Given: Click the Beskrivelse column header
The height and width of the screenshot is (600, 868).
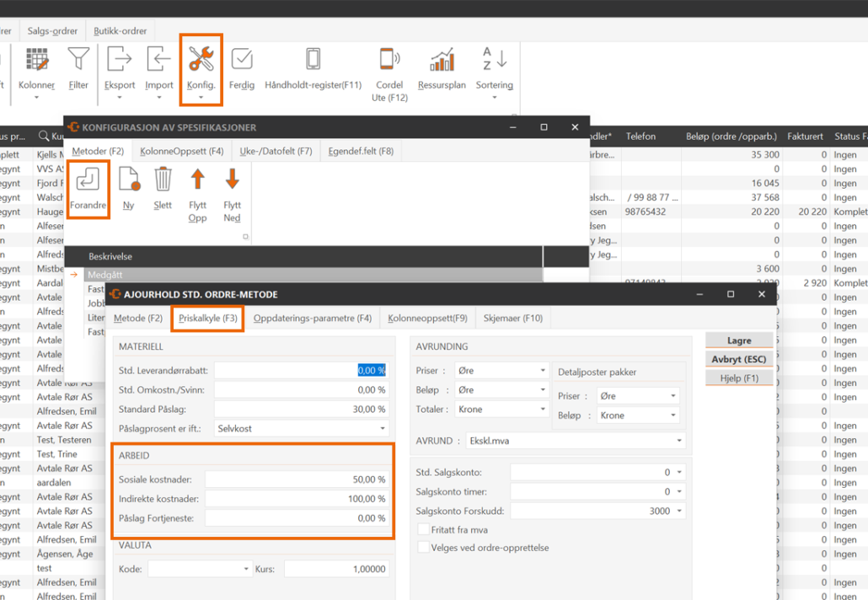Looking at the screenshot, I should (x=110, y=256).
